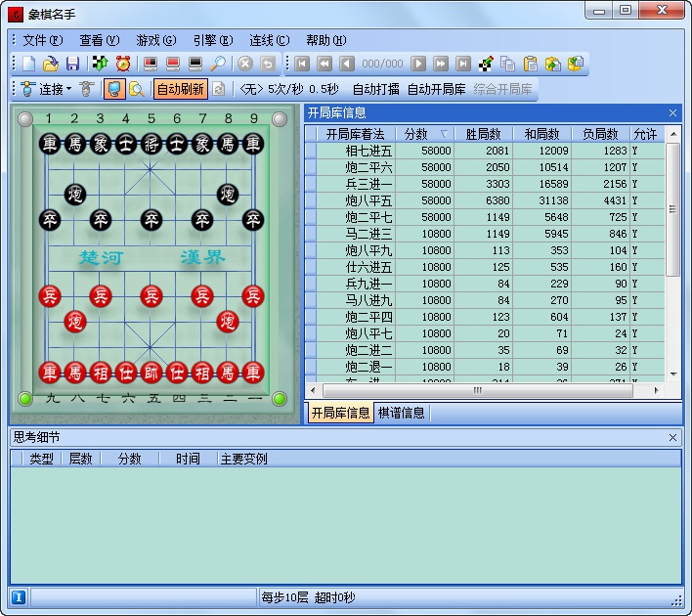Expand the 连接 dropdown arrow
The width and height of the screenshot is (692, 616).
pos(69,89)
